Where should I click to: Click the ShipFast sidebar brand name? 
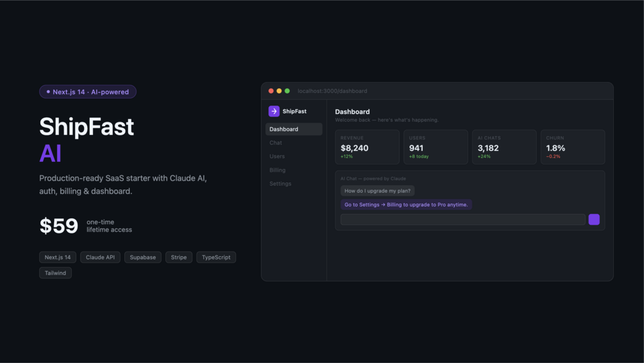click(295, 111)
